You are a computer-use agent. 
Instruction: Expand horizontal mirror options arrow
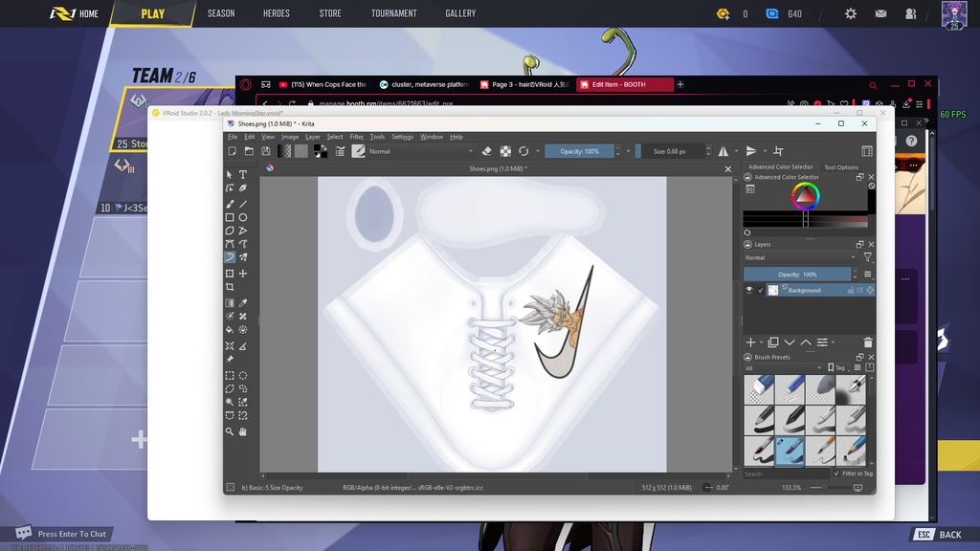pyautogui.click(x=736, y=151)
